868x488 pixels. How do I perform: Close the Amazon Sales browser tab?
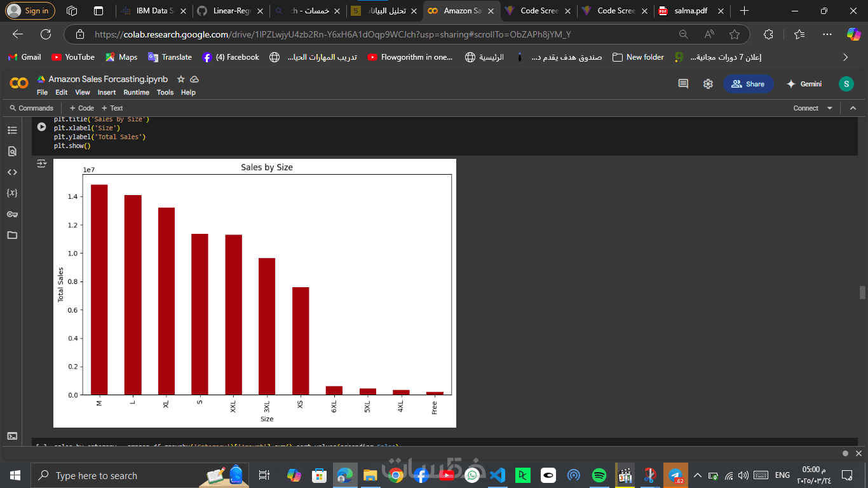[x=490, y=11]
